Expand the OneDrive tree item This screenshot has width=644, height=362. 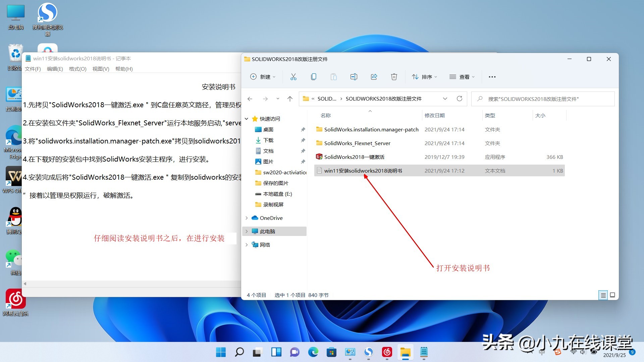click(247, 218)
